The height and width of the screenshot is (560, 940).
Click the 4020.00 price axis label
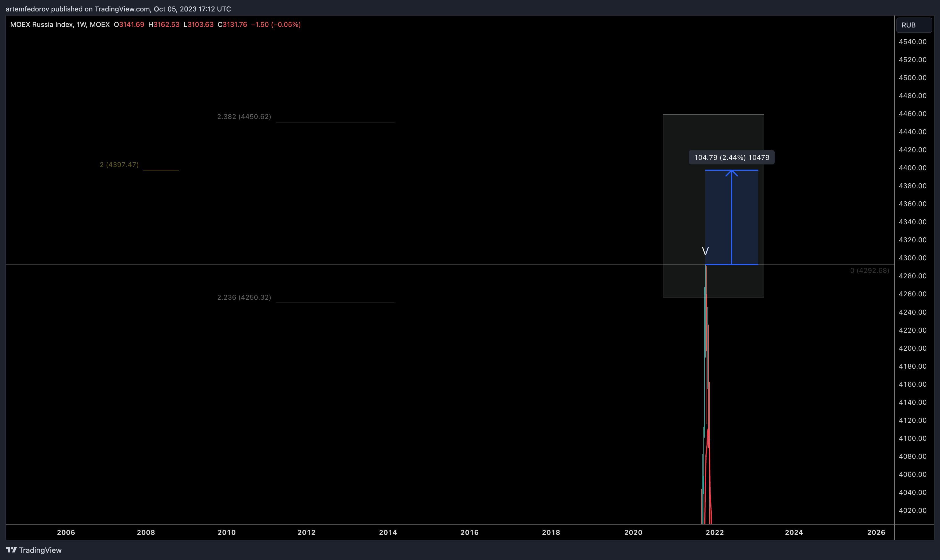tap(913, 511)
